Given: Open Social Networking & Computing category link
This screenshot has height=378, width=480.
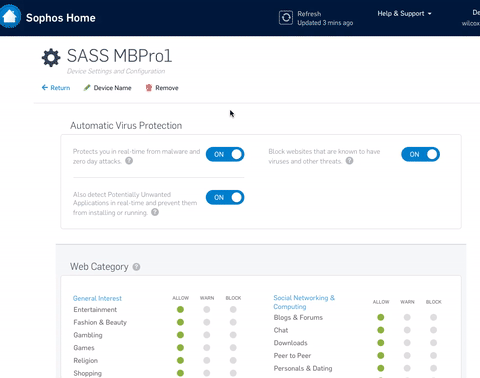Looking at the screenshot, I should click(304, 302).
